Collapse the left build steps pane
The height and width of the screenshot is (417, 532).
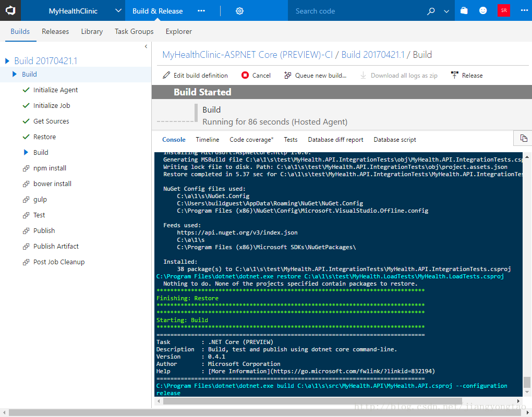(146, 46)
